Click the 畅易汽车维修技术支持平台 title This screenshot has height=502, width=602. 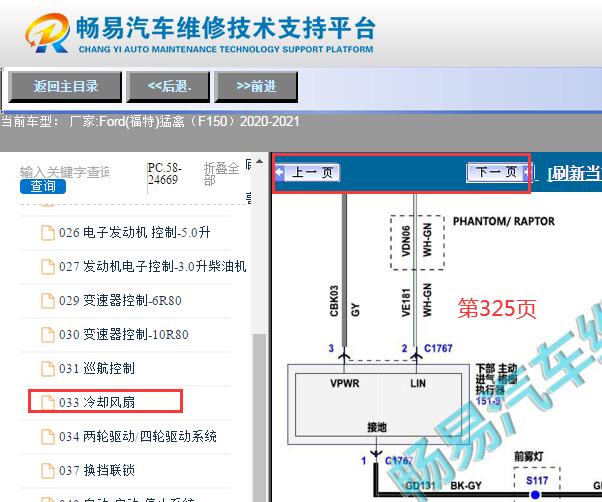click(226, 28)
